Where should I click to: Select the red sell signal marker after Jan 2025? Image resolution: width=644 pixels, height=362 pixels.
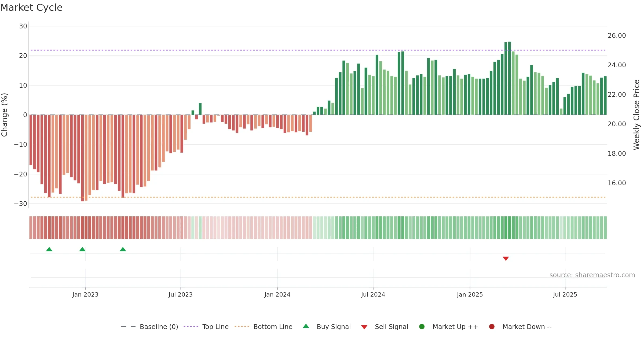pos(506,258)
